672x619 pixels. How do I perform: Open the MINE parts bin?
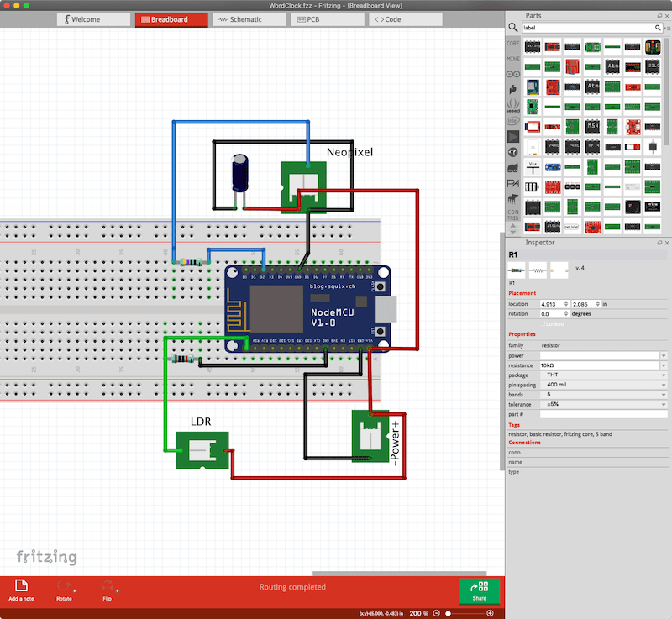point(513,59)
